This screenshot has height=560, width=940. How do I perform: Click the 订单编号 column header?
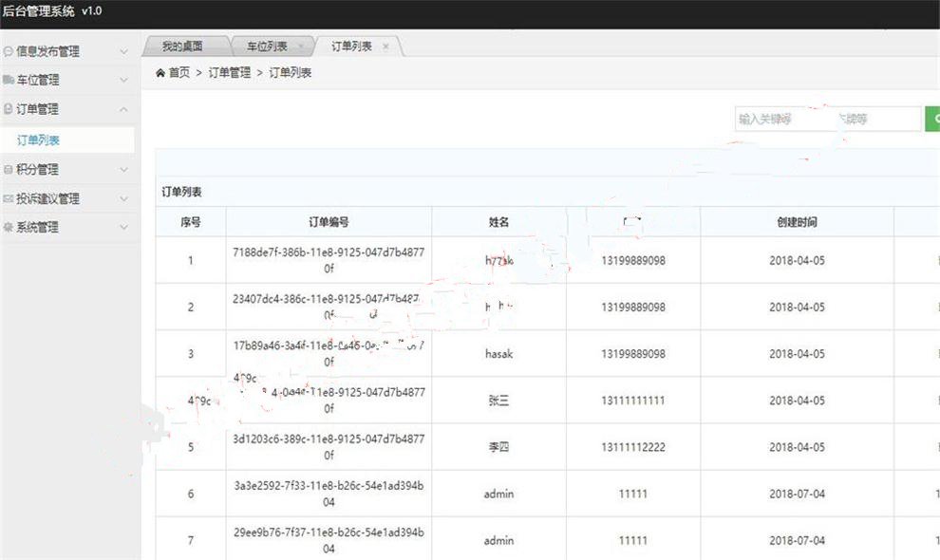[x=329, y=222]
